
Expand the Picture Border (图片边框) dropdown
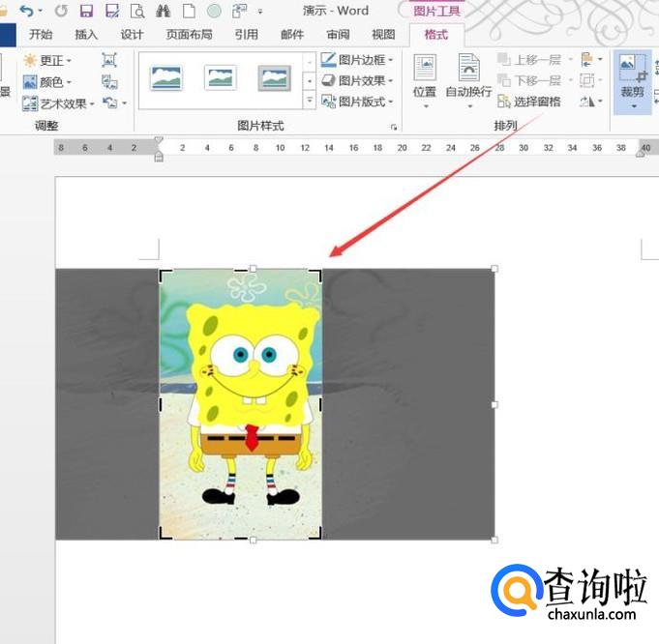pyautogui.click(x=357, y=61)
